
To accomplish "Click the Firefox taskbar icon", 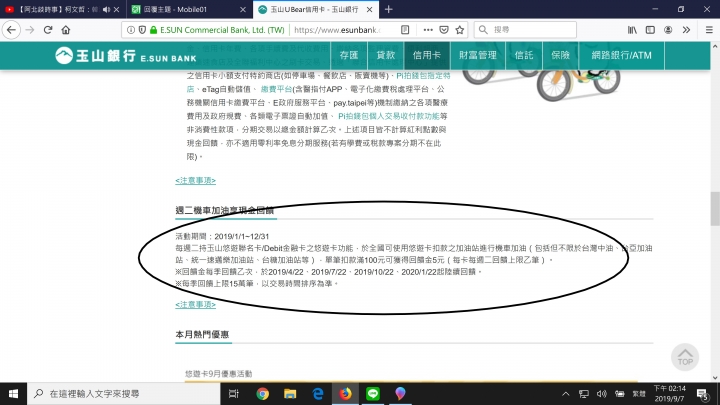I will [345, 394].
